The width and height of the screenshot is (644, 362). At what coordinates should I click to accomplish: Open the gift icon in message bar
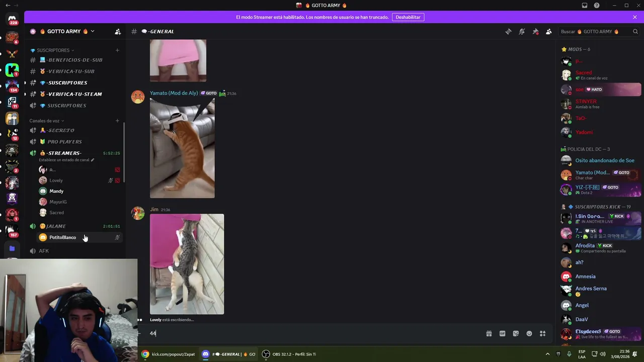tap(489, 333)
